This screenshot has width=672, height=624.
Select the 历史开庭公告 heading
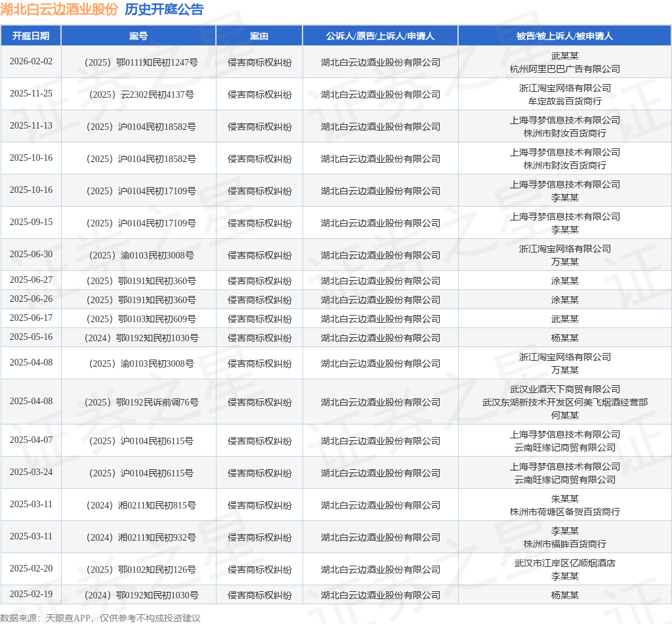click(x=164, y=9)
